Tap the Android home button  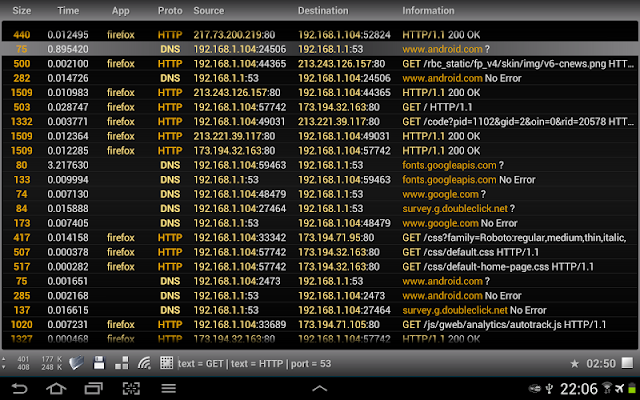(x=56, y=389)
